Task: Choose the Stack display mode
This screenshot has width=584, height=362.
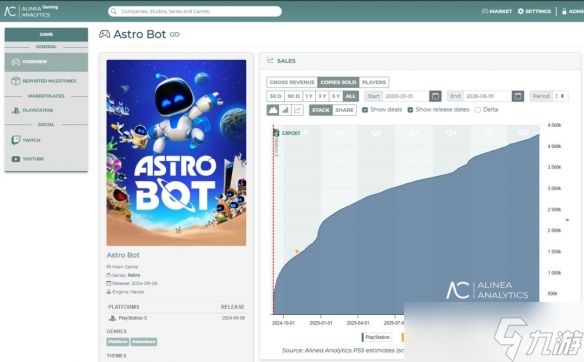Action: (x=321, y=110)
